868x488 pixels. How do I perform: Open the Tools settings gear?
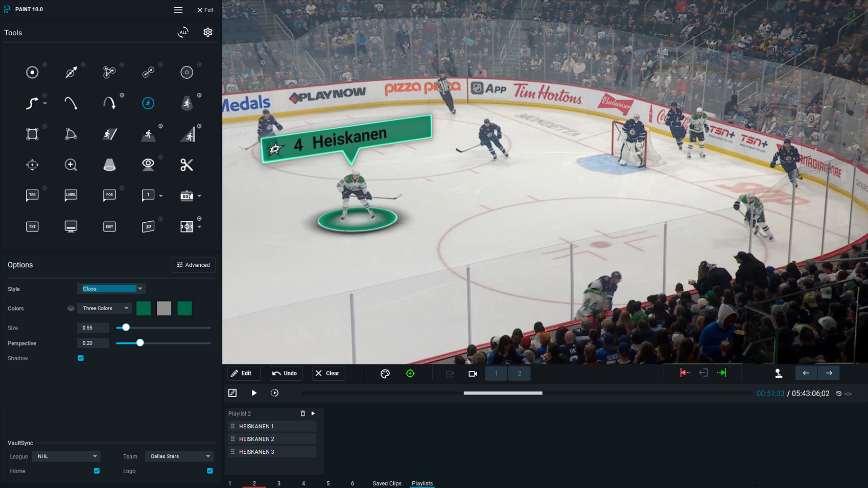pos(207,32)
